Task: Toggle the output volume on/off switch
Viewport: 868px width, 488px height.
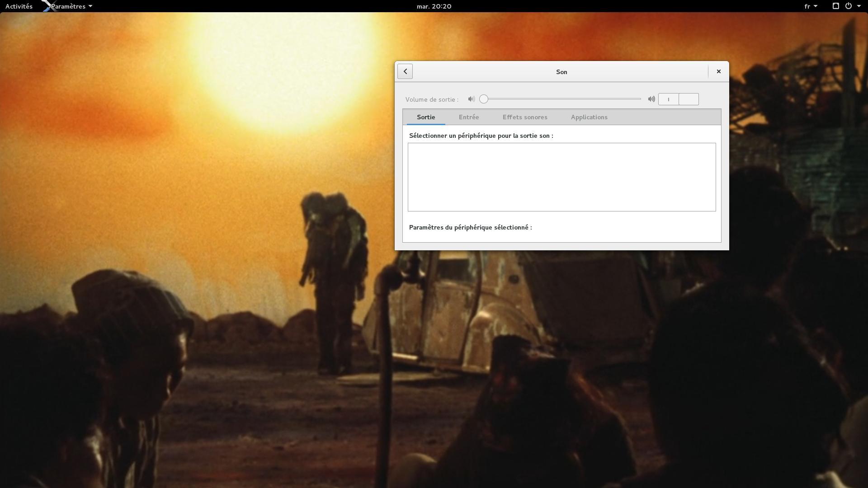Action: click(678, 99)
